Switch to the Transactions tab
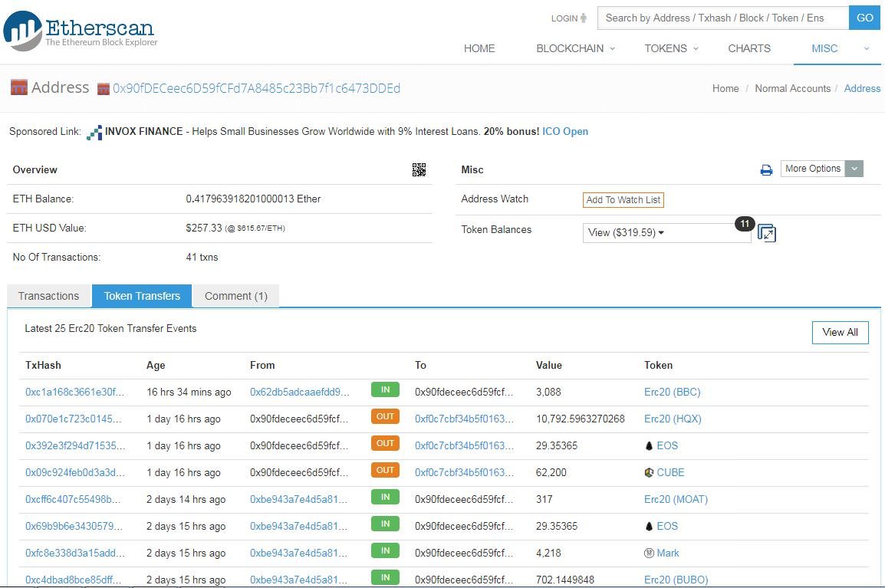 point(48,296)
